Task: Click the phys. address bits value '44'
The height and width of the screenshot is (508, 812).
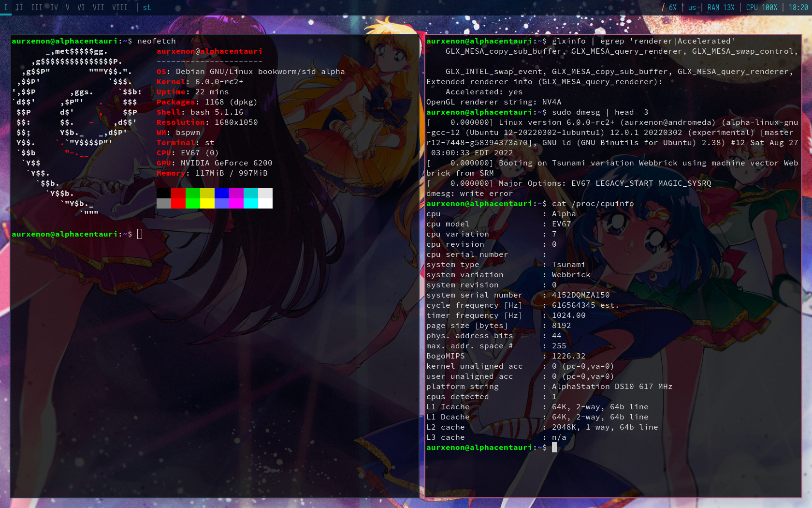Action: pos(557,336)
